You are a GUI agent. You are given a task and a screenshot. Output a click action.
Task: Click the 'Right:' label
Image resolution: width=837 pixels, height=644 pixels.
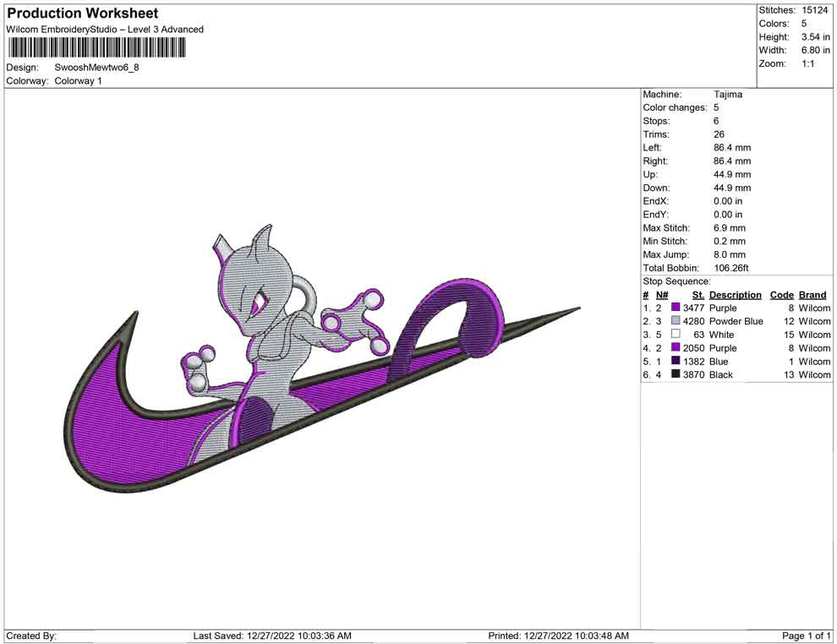point(655,161)
